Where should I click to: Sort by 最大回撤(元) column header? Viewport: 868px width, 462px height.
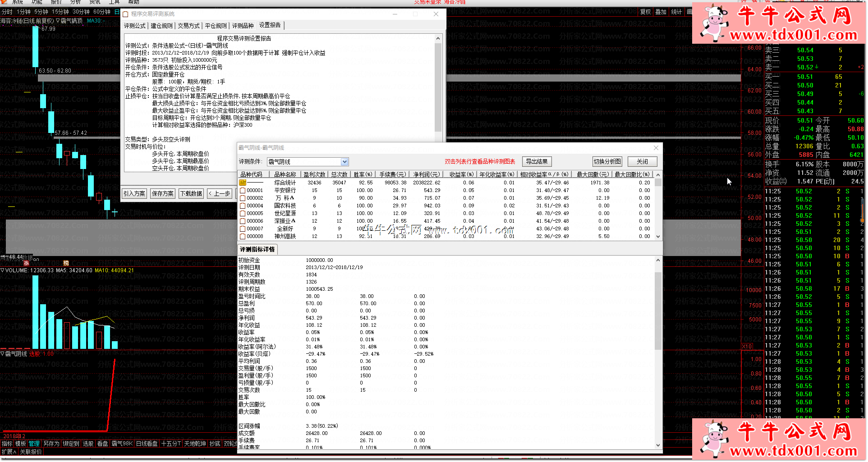click(592, 174)
